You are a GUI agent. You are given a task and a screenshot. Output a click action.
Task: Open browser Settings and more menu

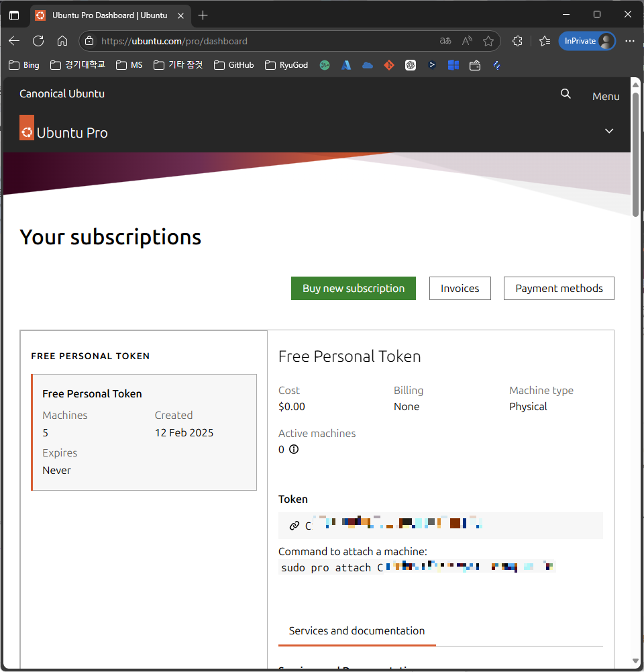tap(629, 41)
